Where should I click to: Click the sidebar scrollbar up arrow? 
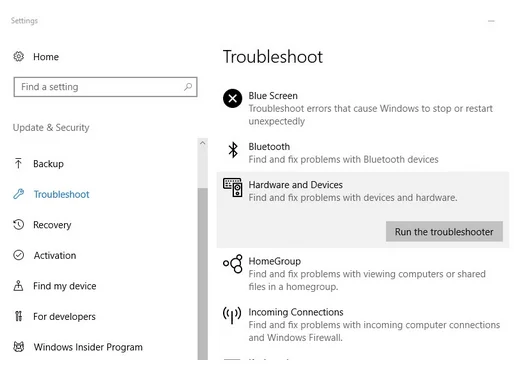tap(202, 143)
